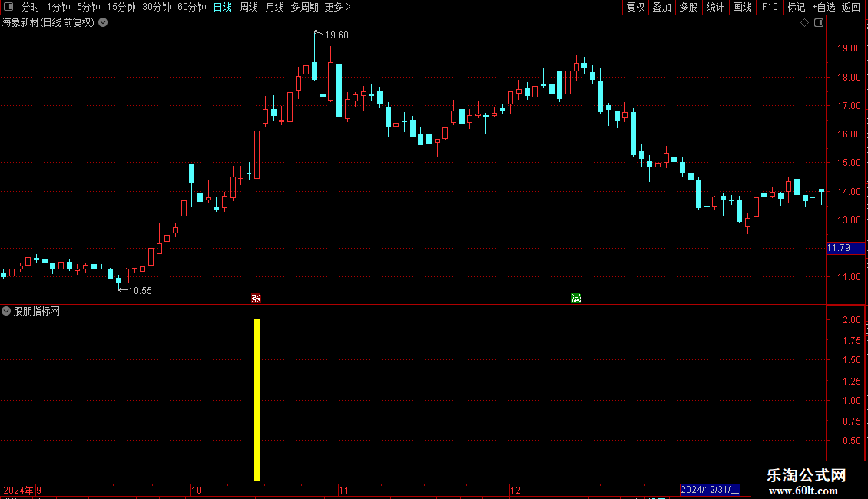Open the 多股 multi-stock view
Image resolution: width=868 pixels, height=499 pixels.
click(x=688, y=7)
